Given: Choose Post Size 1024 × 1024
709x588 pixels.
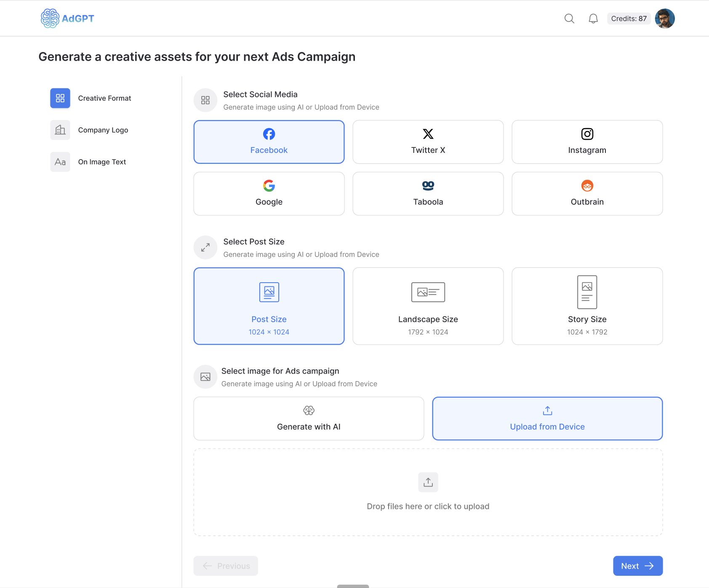Looking at the screenshot, I should (269, 306).
